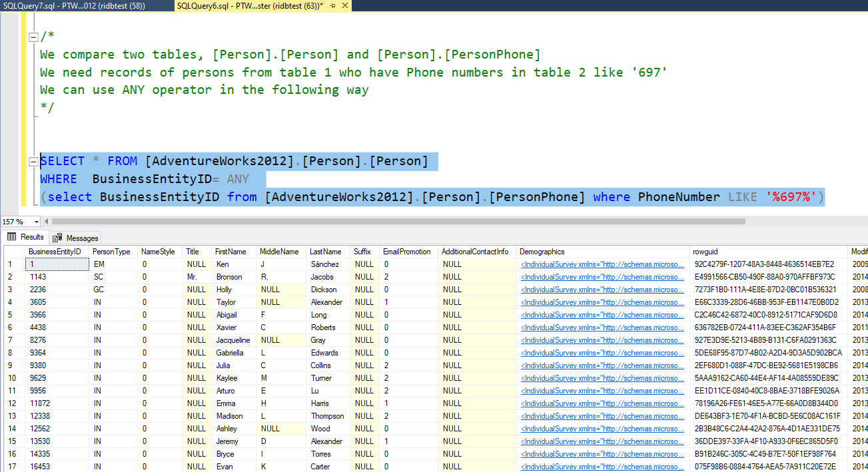The width and height of the screenshot is (868, 472).
Task: Open the Messages tab
Action: (76, 238)
